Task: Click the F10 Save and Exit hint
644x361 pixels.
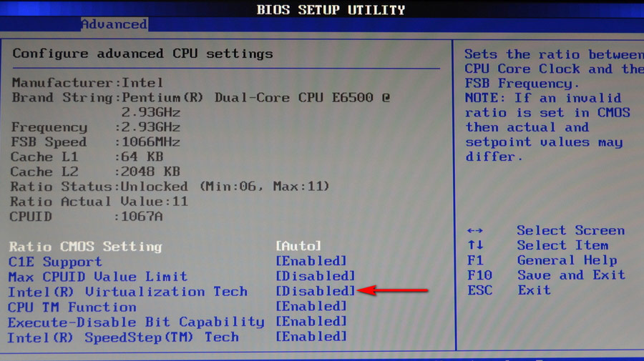Action: [546, 275]
